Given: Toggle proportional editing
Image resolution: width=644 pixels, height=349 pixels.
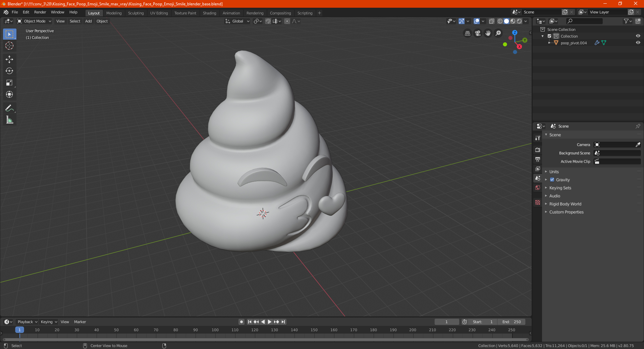Looking at the screenshot, I should [287, 21].
